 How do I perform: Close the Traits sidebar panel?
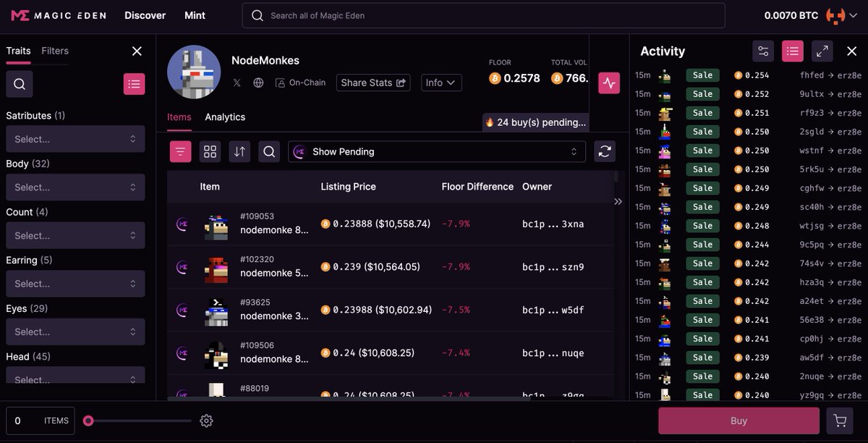coord(137,51)
